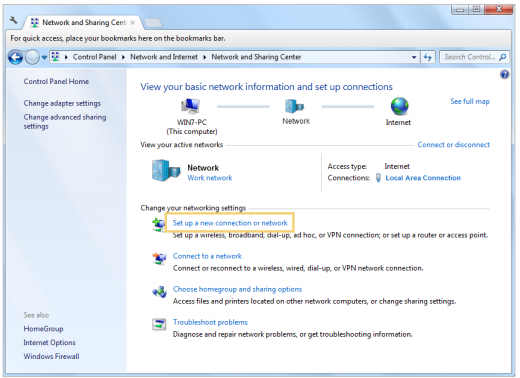Expand the arrow after Control Panel breadcrumb

tap(123, 57)
